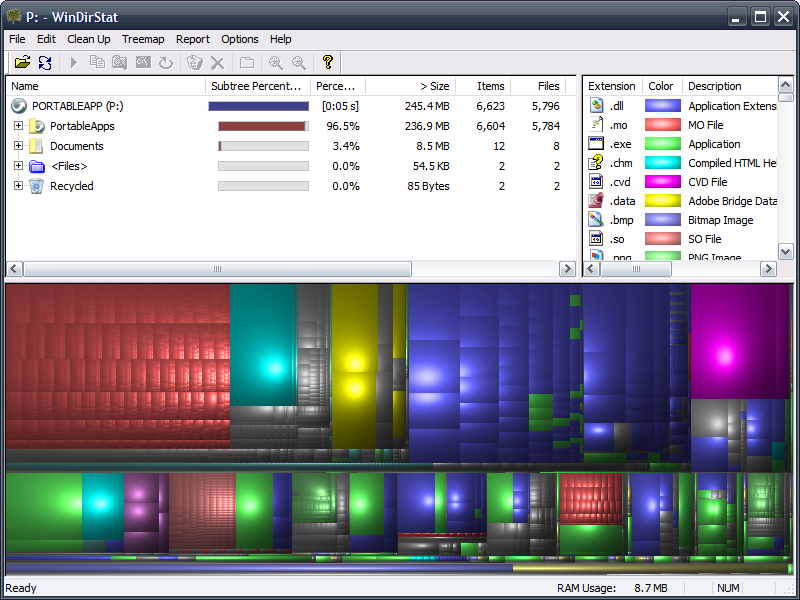Click the .mo file type icon

(x=596, y=124)
